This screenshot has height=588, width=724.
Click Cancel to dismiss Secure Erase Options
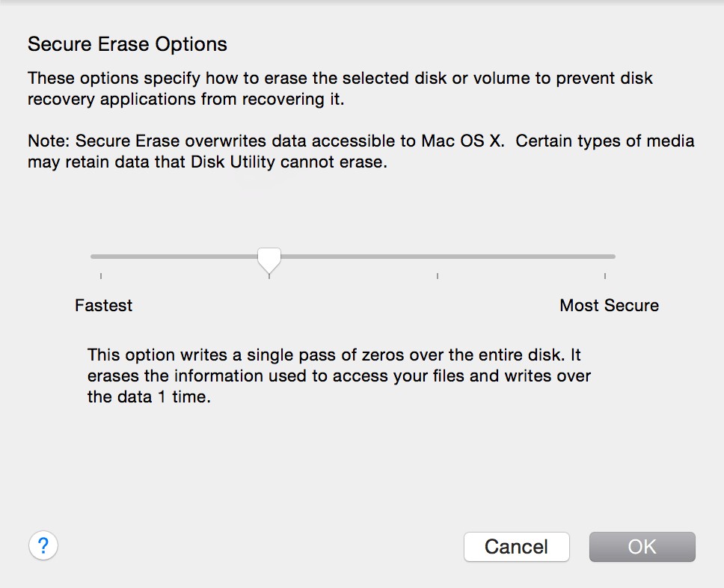click(516, 546)
